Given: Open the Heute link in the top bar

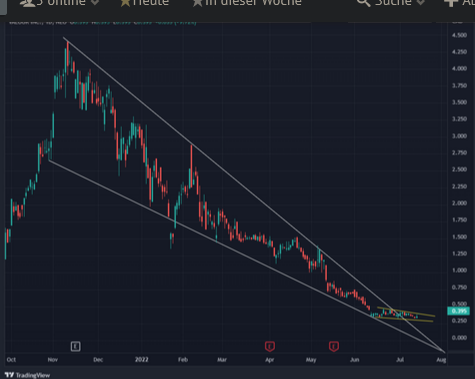Looking at the screenshot, I should [x=151, y=3].
